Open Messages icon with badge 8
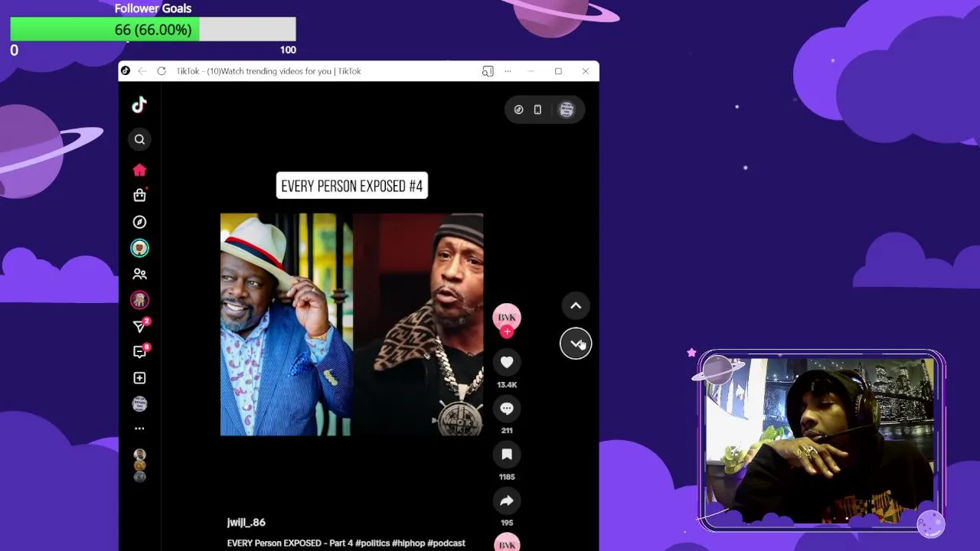Viewport: 980px width, 551px height. [140, 352]
